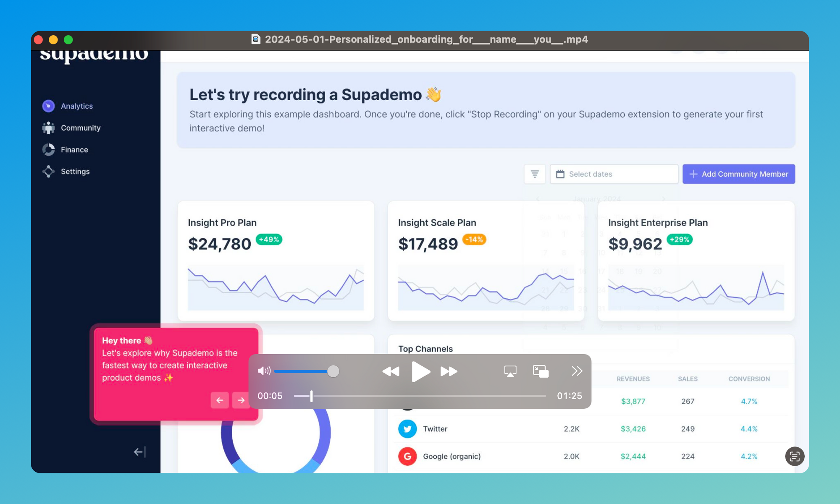The height and width of the screenshot is (504, 840).
Task: Adjust the video volume slider
Action: (x=307, y=371)
